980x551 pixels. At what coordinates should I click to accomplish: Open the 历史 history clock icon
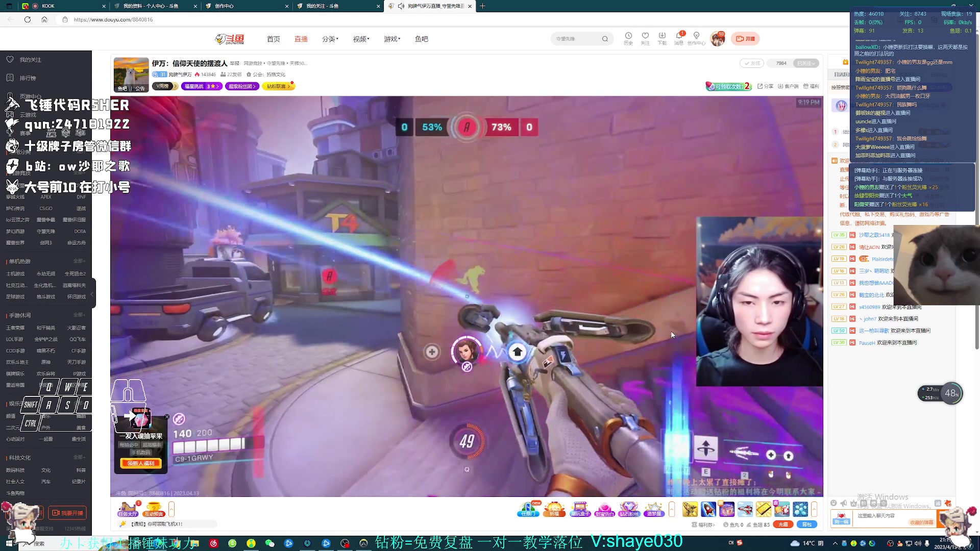tap(628, 38)
